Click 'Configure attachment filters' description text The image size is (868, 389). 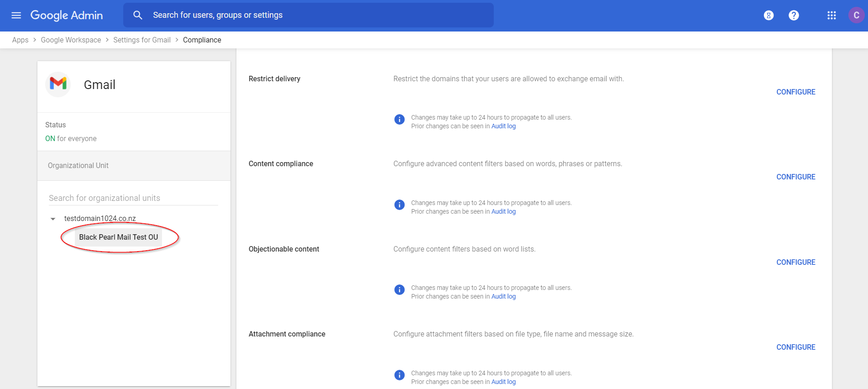(x=513, y=334)
